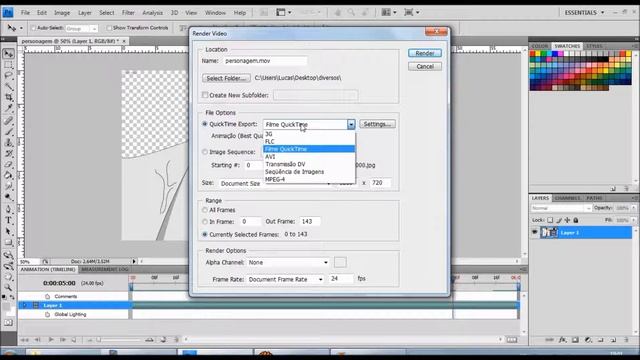Click the Out Frame input field
Image resolution: width=640 pixels, height=360 pixels.
click(x=310, y=221)
